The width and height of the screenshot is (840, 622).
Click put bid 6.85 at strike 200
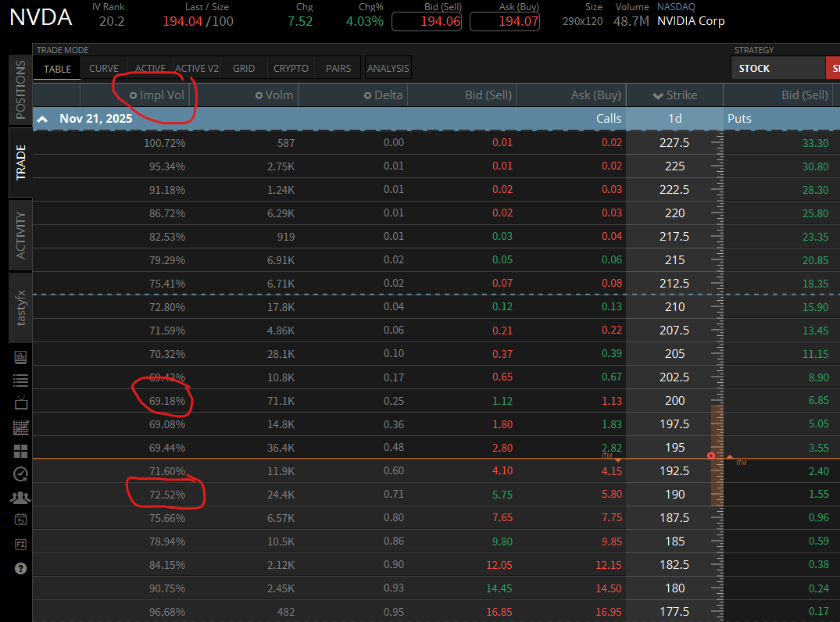(819, 401)
